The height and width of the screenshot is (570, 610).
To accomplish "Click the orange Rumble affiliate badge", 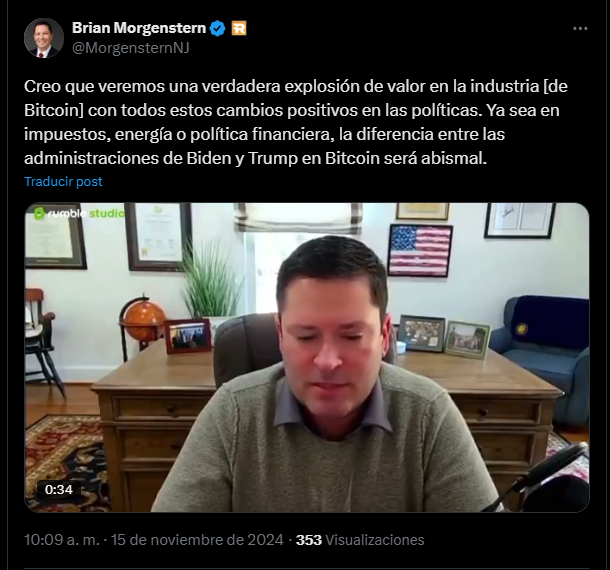I will click(x=239, y=28).
